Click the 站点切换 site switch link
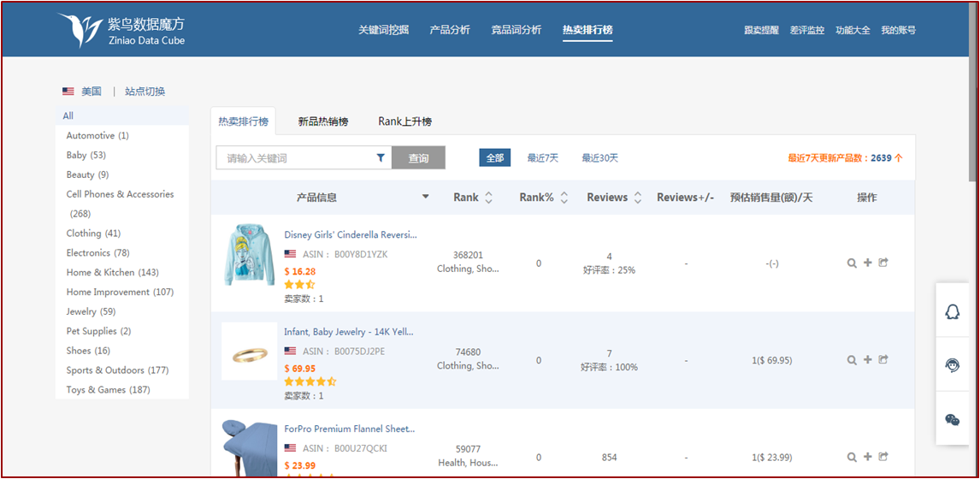This screenshot has height=479, width=980. click(x=145, y=92)
